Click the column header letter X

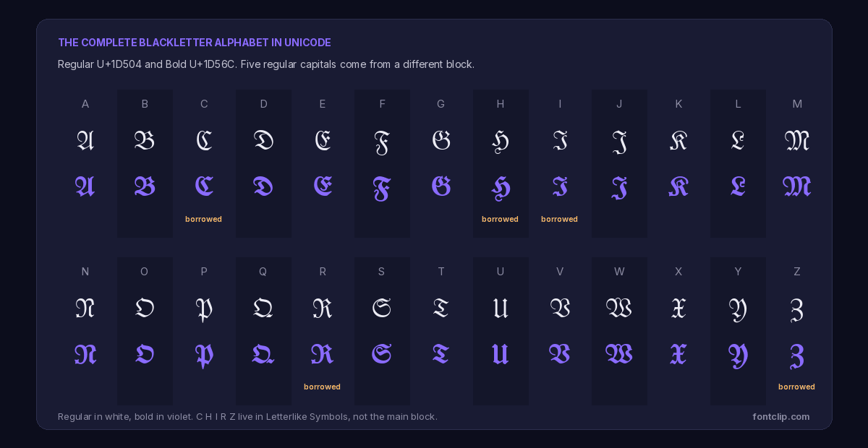tap(678, 272)
